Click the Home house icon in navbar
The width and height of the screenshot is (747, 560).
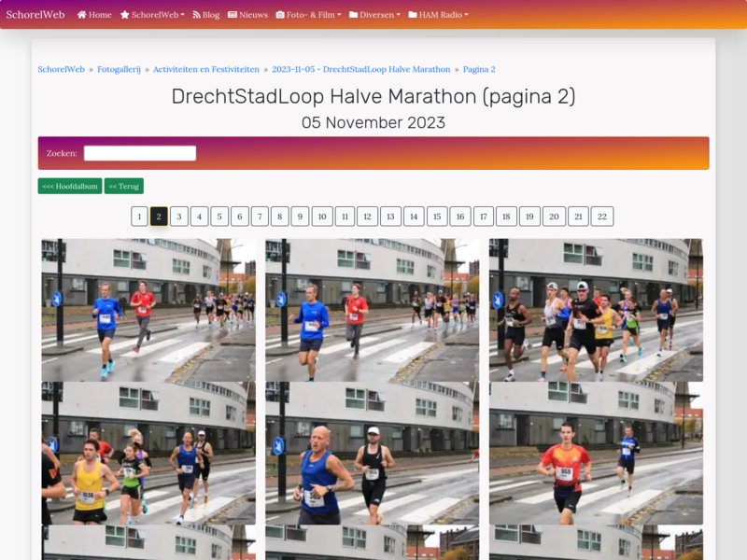[x=82, y=15]
